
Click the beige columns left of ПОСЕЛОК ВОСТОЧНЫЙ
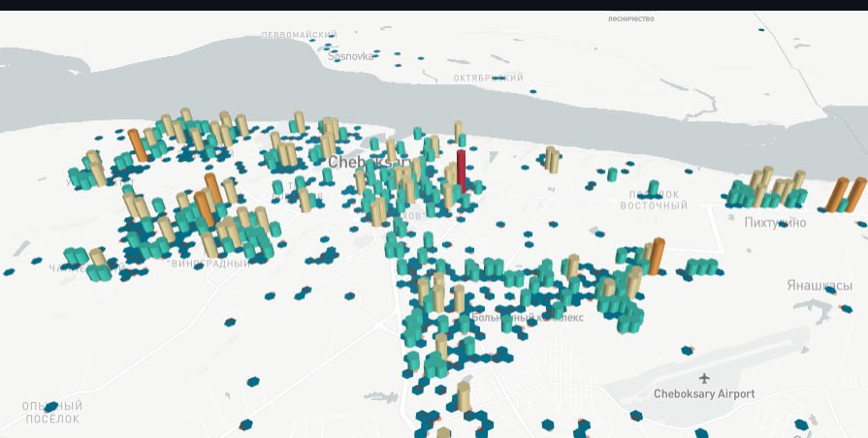click(551, 160)
